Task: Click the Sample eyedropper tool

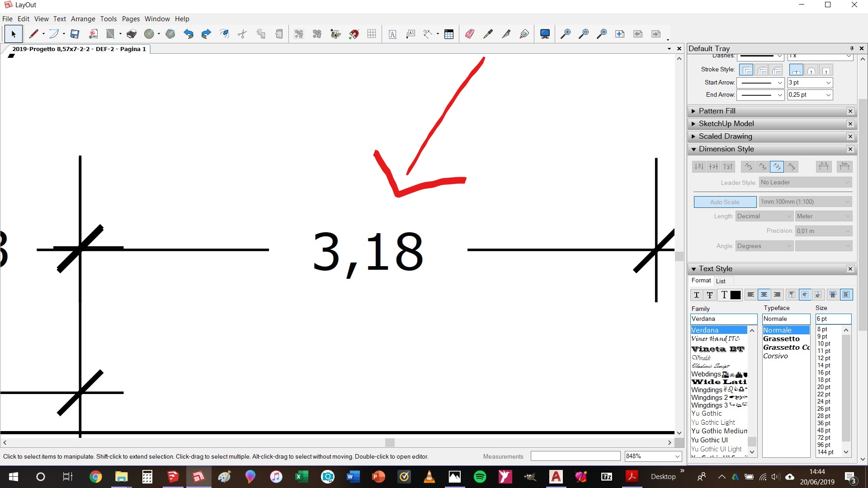Action: (x=488, y=34)
